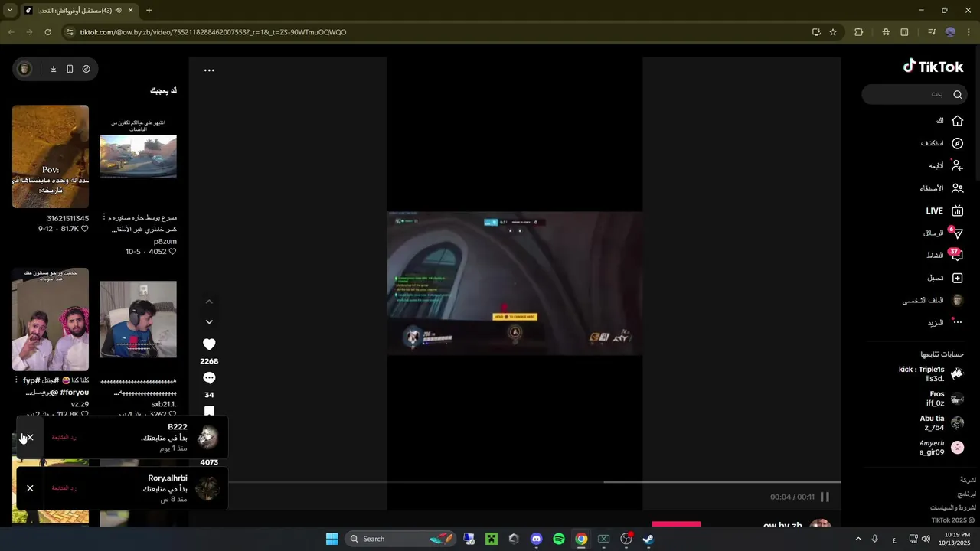980x551 pixels.
Task: Open the vz.z9 two men video thumbnail
Action: 51,319
